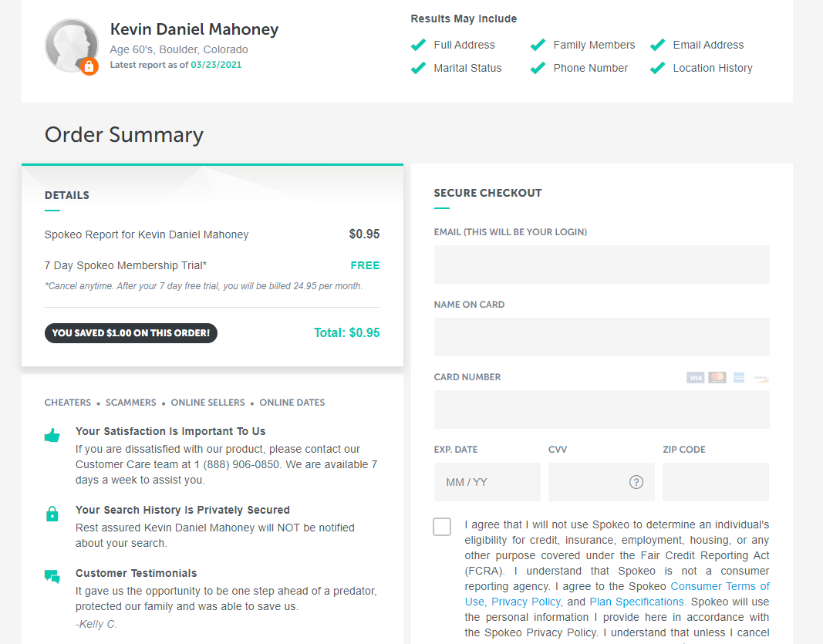Image resolution: width=823 pixels, height=644 pixels.
Task: Click the Marital Status checkmark icon
Action: [x=418, y=68]
